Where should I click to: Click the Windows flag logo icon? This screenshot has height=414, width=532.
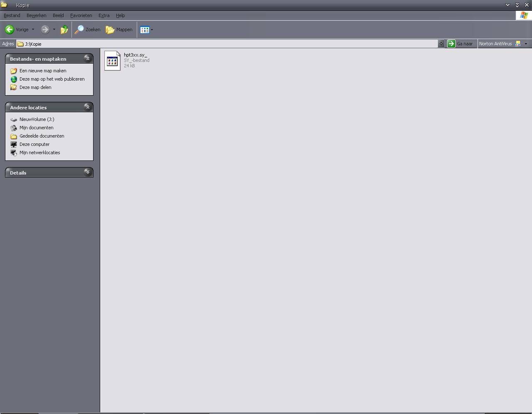[x=524, y=15]
